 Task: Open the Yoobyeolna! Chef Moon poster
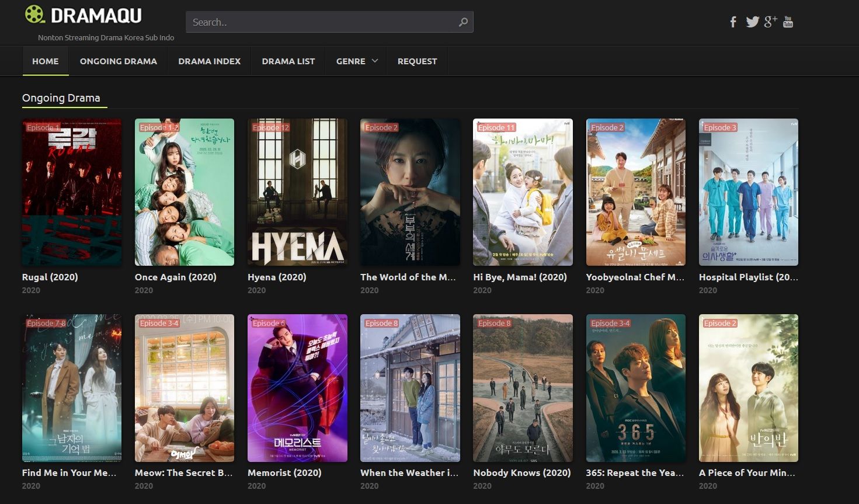(x=636, y=192)
